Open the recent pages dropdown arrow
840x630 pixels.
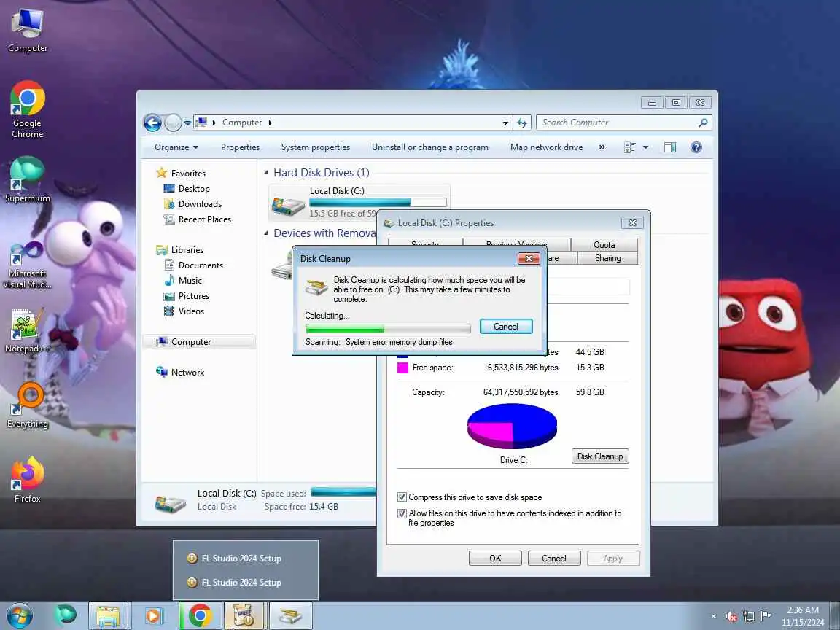pos(187,122)
